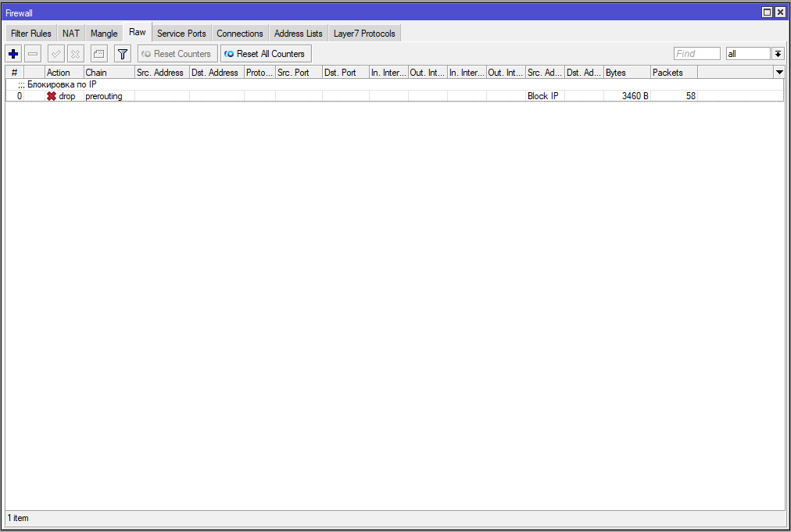Sort by Dst. Port column header
Image resolution: width=791 pixels, height=532 pixels.
345,73
